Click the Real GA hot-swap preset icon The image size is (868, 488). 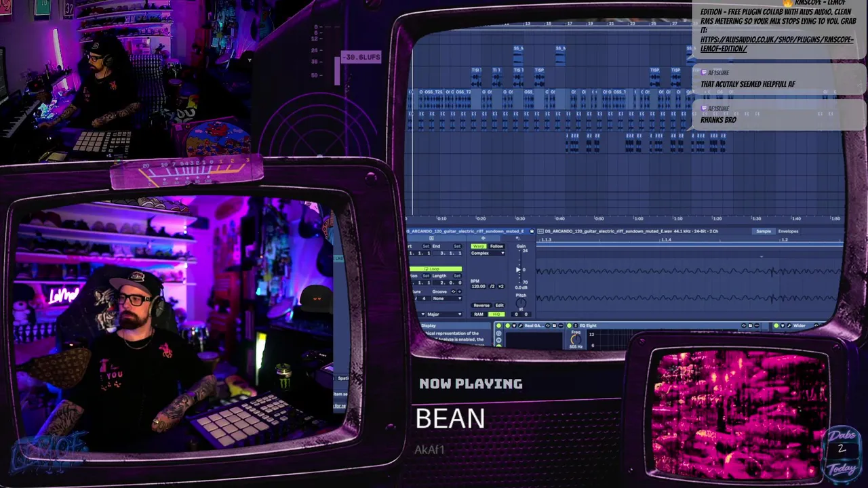tap(548, 325)
